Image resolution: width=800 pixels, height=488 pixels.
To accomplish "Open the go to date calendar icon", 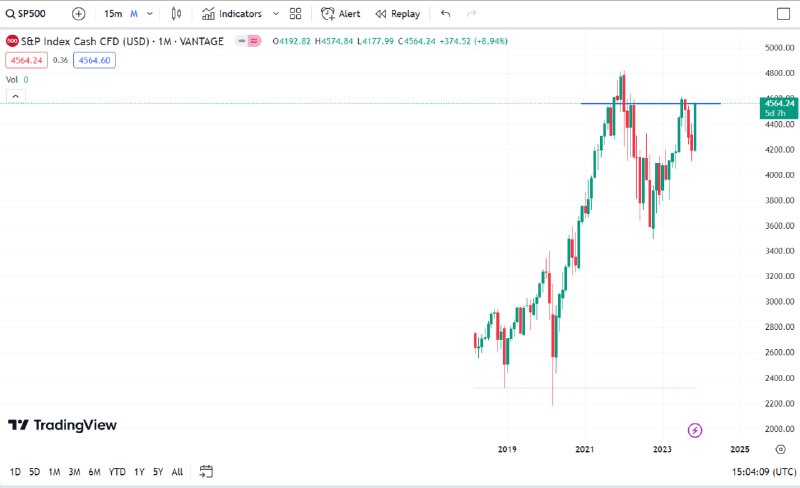I will coord(206,471).
